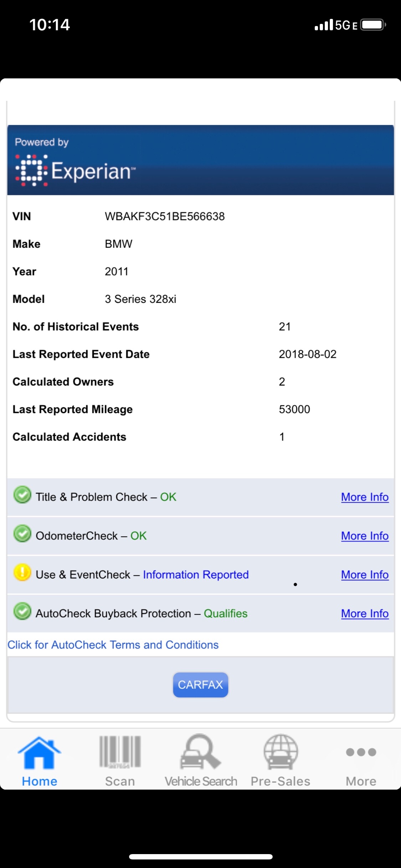Open More Info for AutoCheck Buyback Protection
This screenshot has height=868, width=401.
[365, 614]
